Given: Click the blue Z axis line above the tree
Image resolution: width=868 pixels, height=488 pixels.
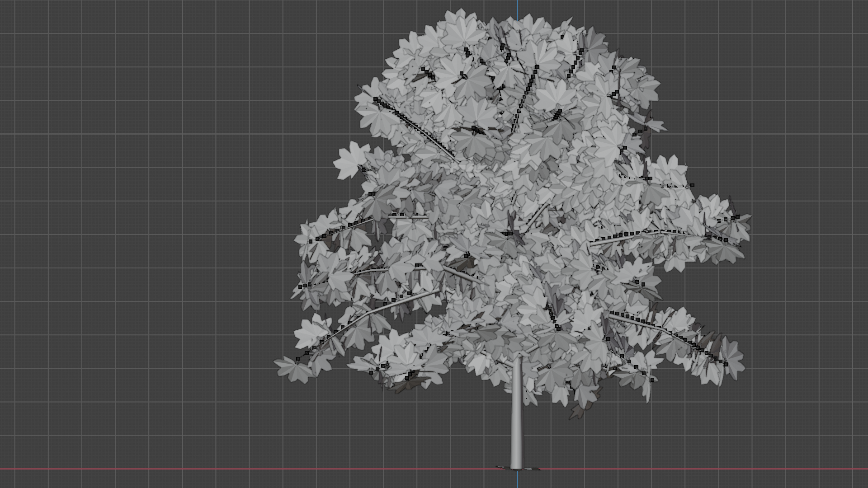Looking at the screenshot, I should pos(518,8).
